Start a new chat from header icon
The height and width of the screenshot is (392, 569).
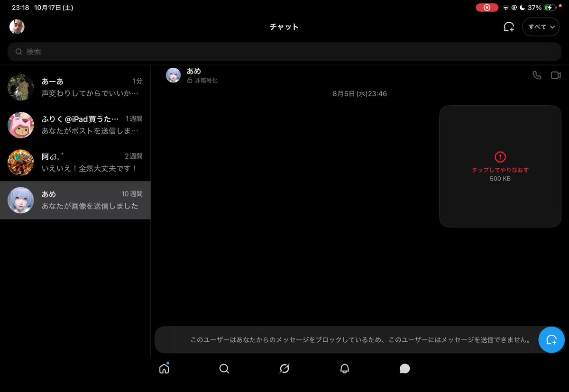pyautogui.click(x=509, y=27)
